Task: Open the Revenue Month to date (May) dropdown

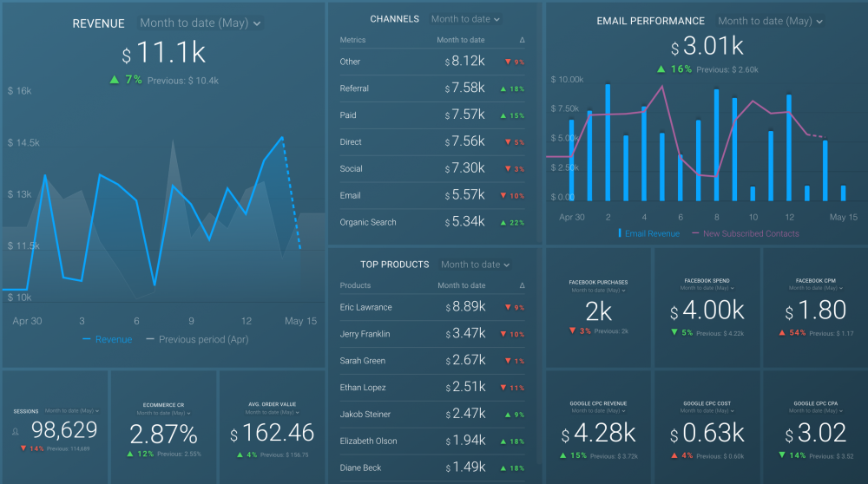Action: (x=201, y=23)
